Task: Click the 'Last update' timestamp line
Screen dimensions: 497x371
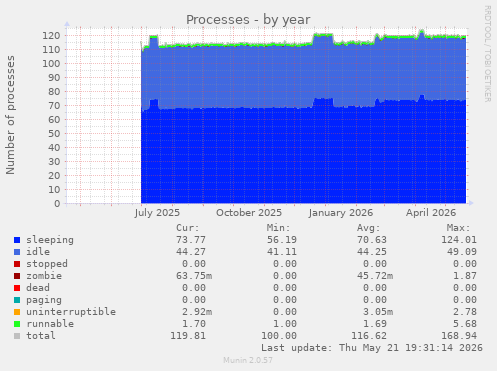Action: (372, 348)
